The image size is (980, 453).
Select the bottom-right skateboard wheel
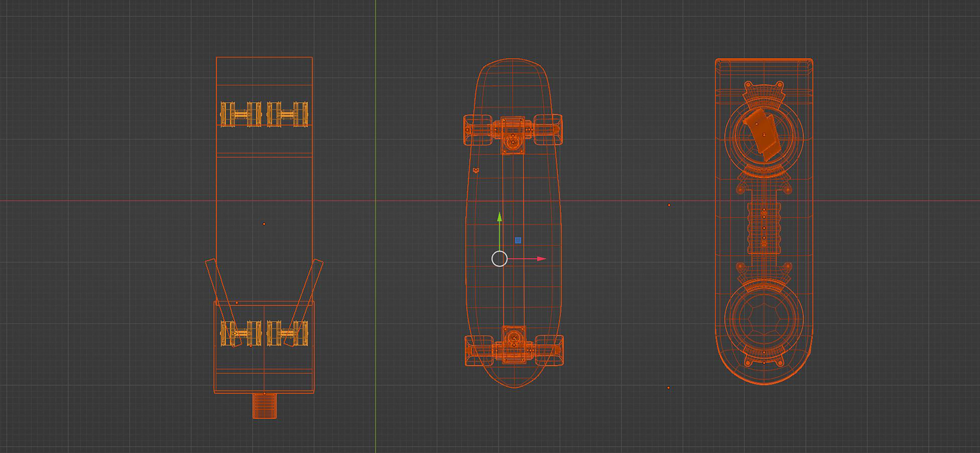tap(549, 350)
